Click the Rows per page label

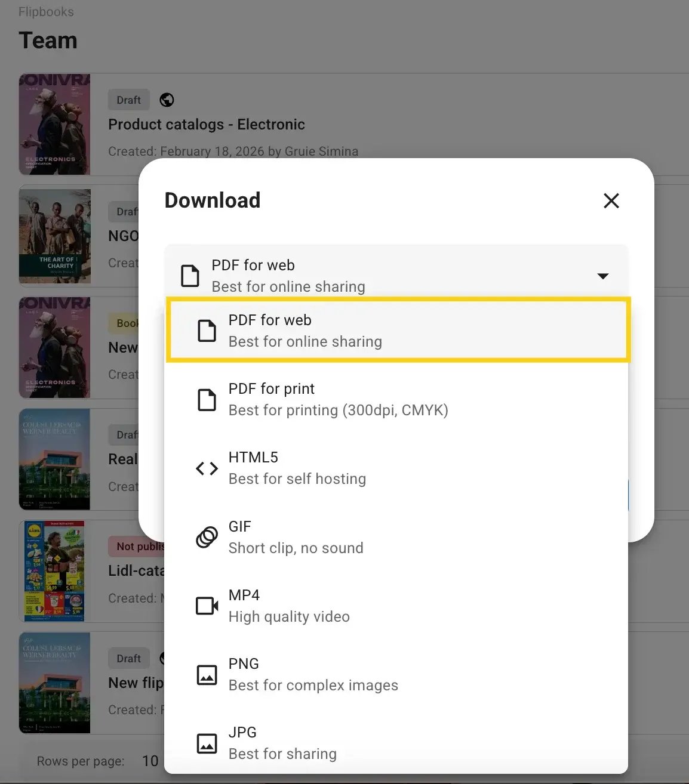[x=81, y=761]
